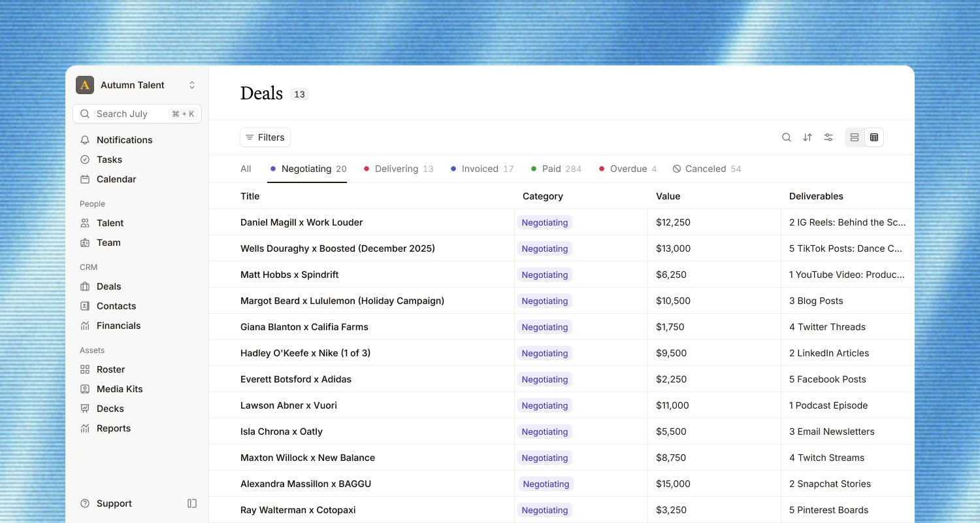Click the deals count badge 13
This screenshot has width=980, height=523.
point(299,94)
